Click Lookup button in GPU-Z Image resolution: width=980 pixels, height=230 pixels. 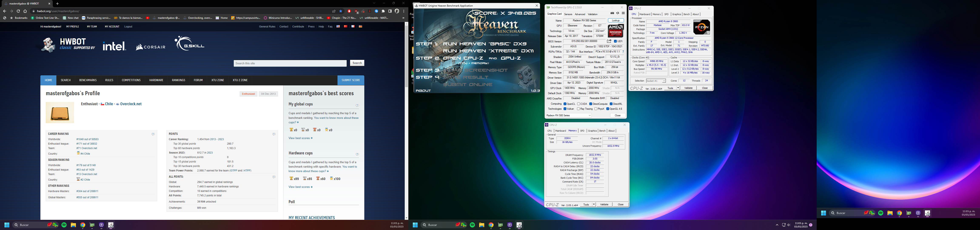tap(616, 21)
